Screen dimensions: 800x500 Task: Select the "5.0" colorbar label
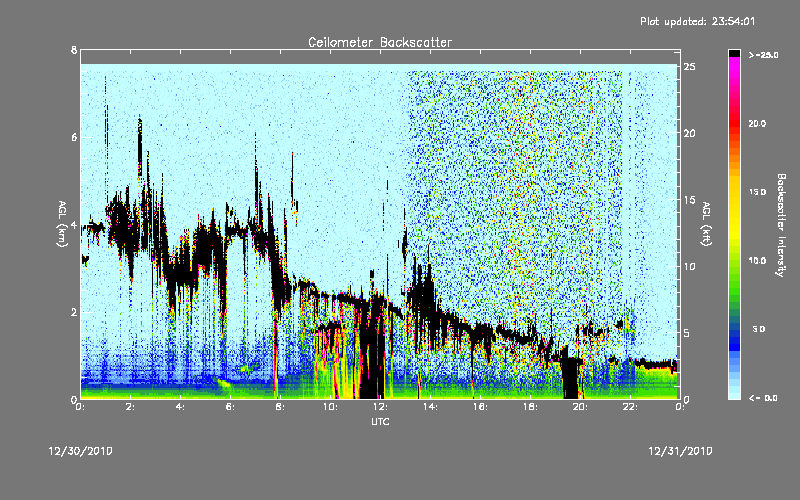(x=759, y=329)
